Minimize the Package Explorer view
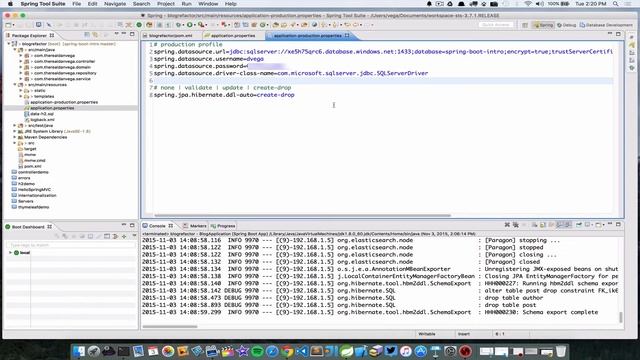The width and height of the screenshot is (640, 360). pos(124,34)
